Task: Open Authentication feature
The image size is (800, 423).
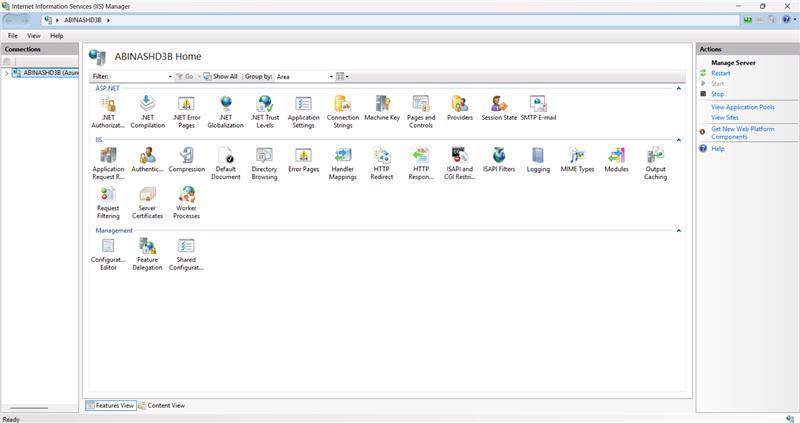Action: click(x=147, y=160)
